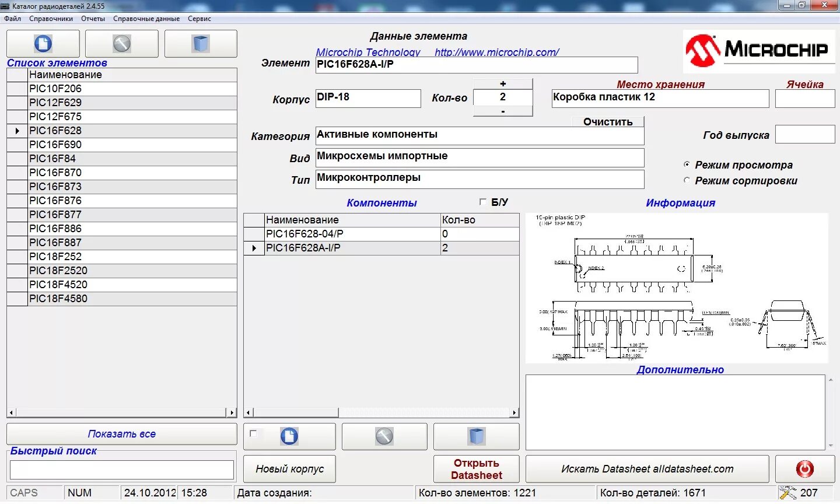Image resolution: width=840 pixels, height=504 pixels.
Task: Open the Отчеты menu
Action: (93, 19)
